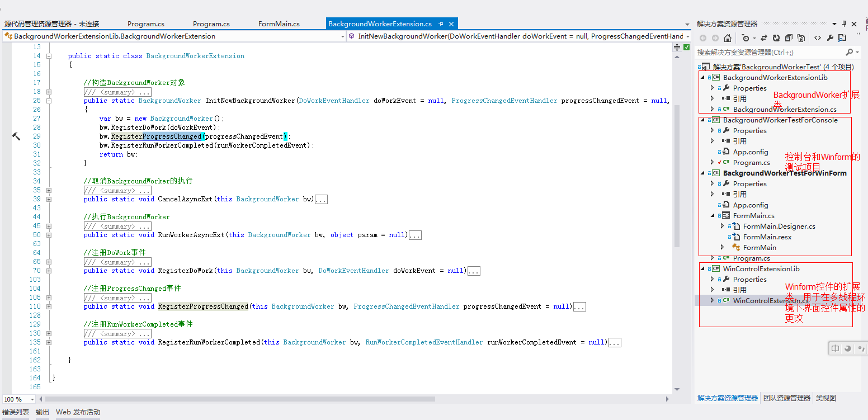Open the document tab overflow dropdown
This screenshot has width=868, height=420.
point(687,24)
